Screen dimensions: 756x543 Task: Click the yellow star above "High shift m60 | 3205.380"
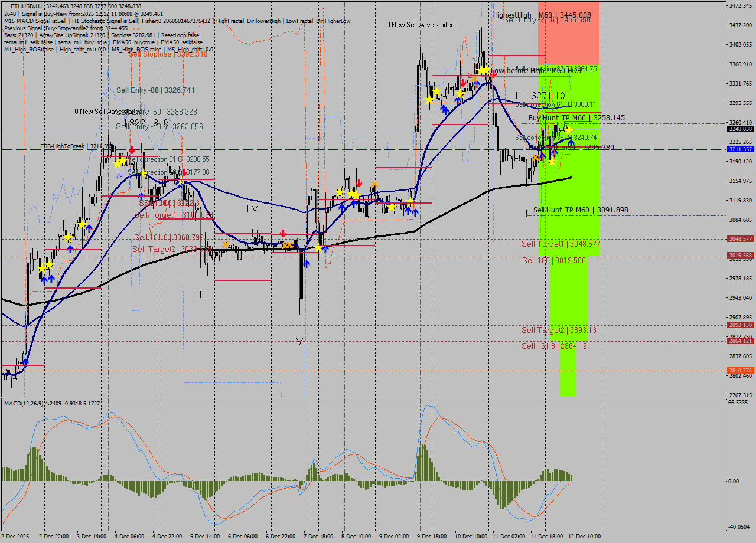click(569, 130)
